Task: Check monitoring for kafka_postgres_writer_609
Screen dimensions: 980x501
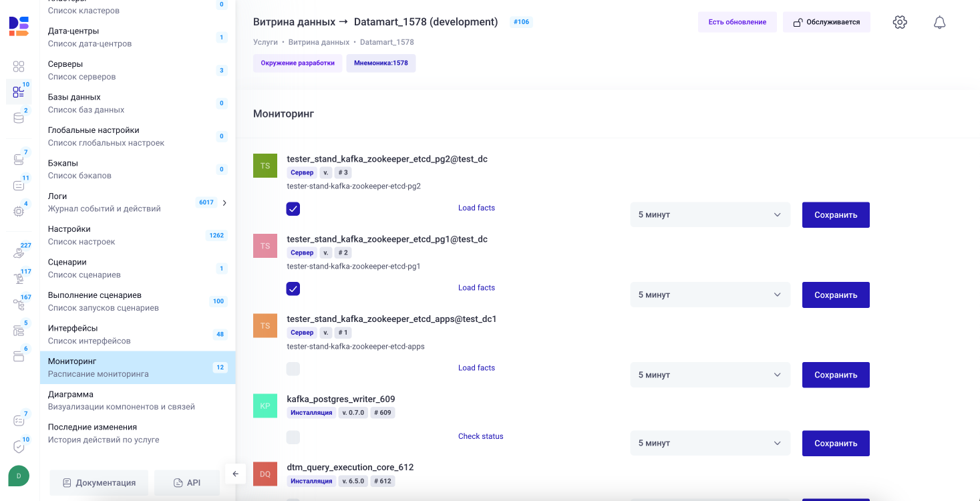Action: pos(293,437)
